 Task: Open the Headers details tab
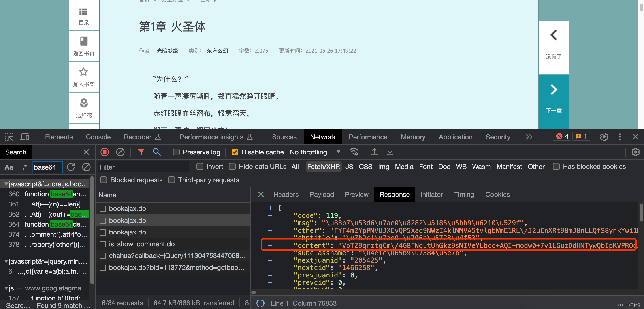(286, 194)
